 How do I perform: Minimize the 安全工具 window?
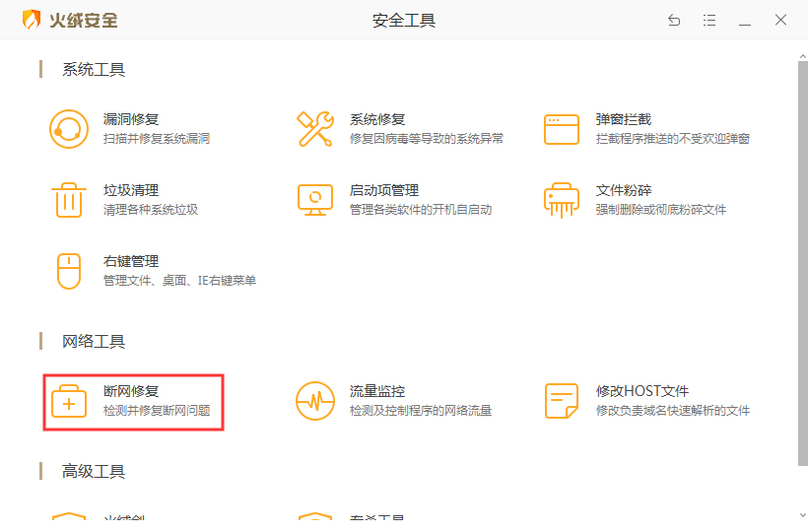click(x=745, y=21)
